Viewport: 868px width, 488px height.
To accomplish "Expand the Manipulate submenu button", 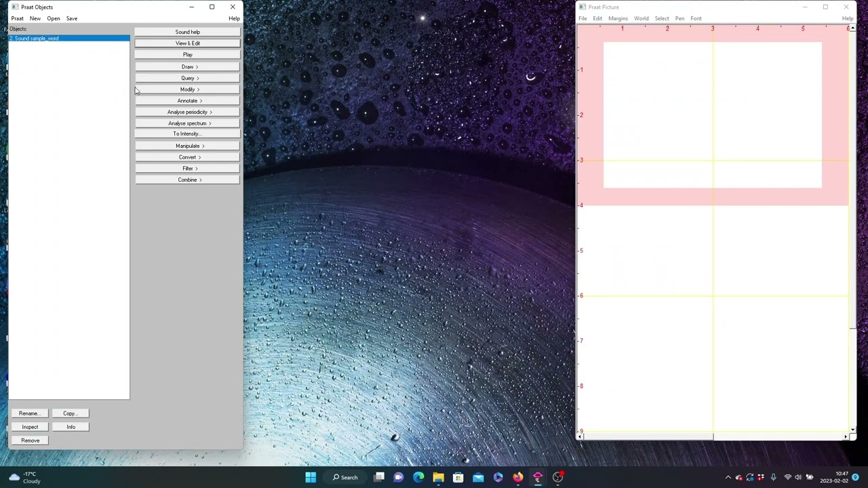I will [187, 146].
